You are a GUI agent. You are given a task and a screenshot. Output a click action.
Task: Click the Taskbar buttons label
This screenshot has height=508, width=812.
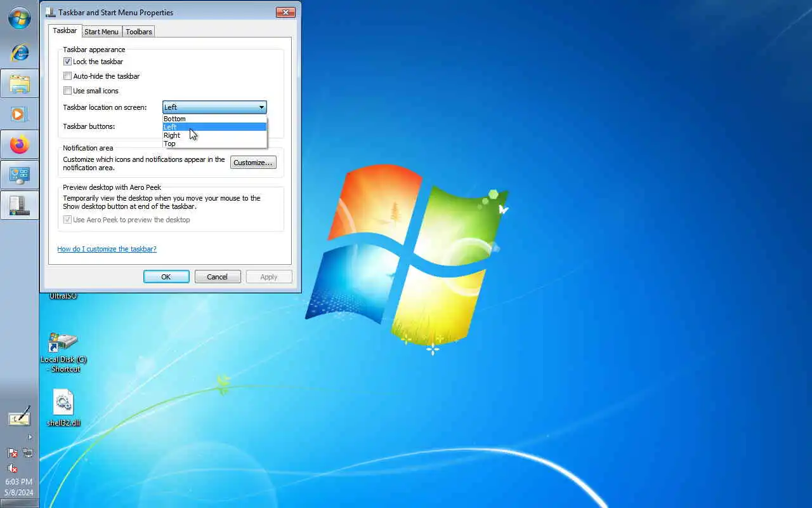pyautogui.click(x=89, y=126)
